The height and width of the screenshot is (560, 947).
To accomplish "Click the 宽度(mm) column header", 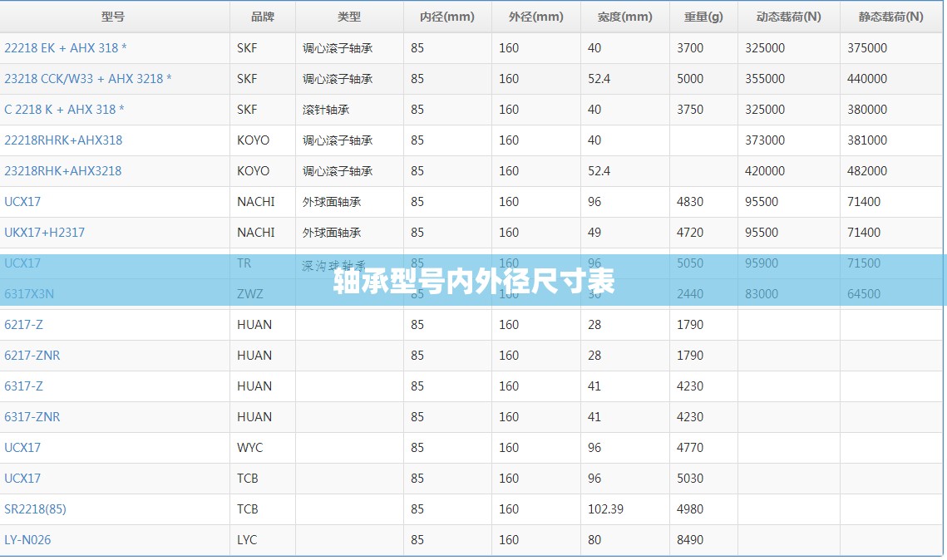I will 624,17.
